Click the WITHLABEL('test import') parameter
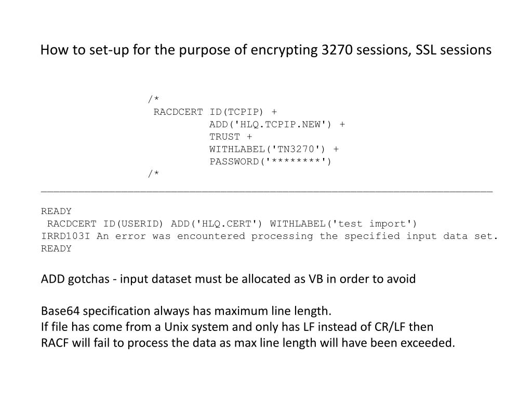This screenshot has width=532, height=399. pos(343,224)
